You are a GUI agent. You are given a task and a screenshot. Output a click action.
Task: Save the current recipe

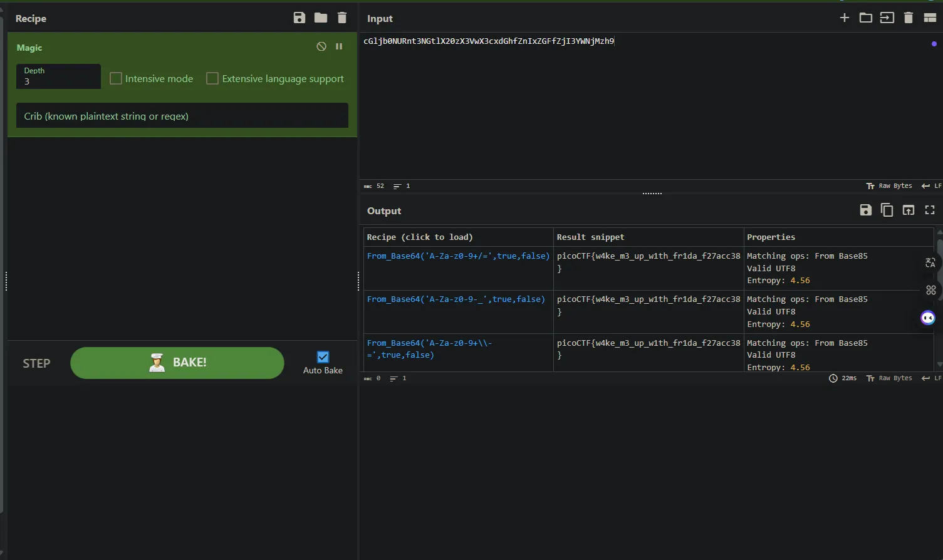[300, 18]
